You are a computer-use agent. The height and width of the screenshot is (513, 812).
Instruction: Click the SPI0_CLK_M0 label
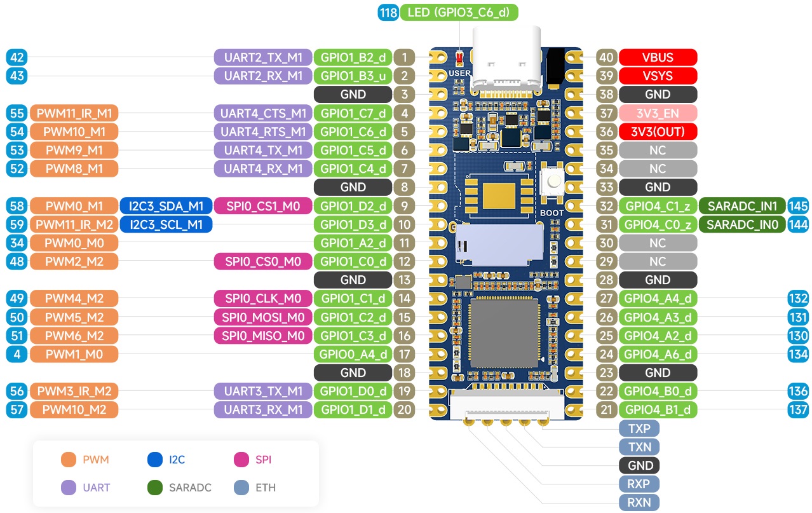click(x=263, y=298)
